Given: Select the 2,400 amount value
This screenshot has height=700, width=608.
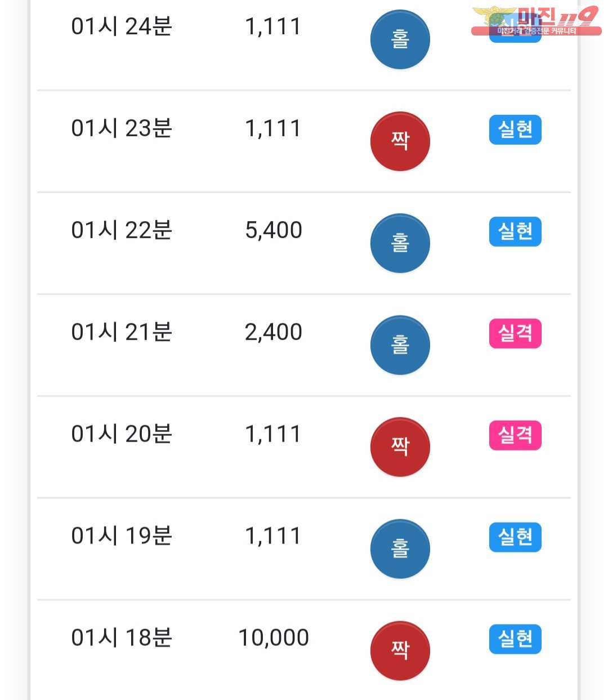Looking at the screenshot, I should (x=274, y=332).
